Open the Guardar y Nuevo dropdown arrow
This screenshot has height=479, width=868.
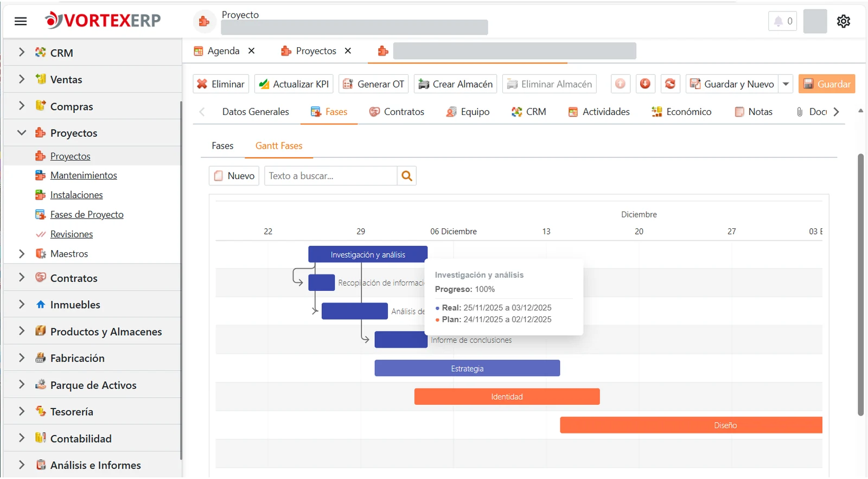pyautogui.click(x=786, y=84)
